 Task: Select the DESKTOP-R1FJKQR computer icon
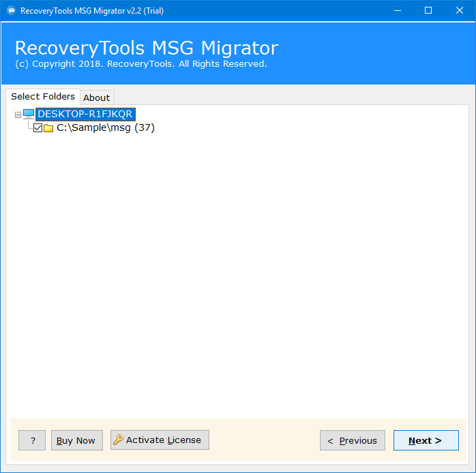pos(29,114)
